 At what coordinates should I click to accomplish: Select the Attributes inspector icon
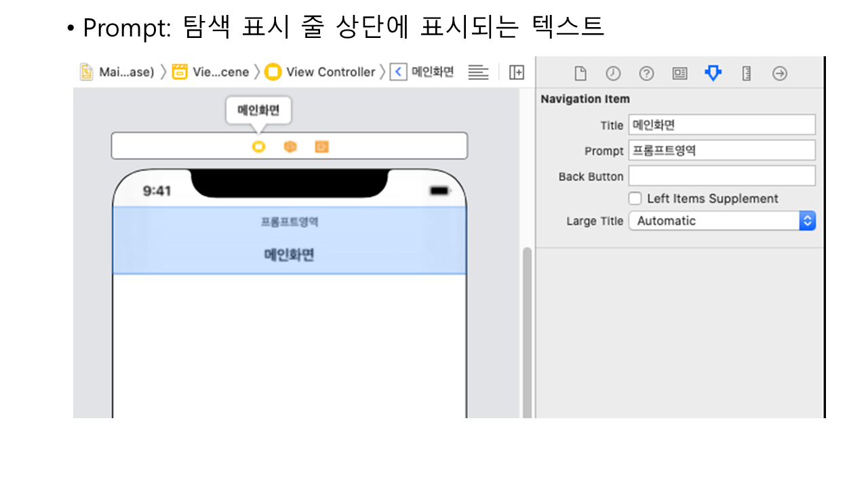[x=713, y=73]
